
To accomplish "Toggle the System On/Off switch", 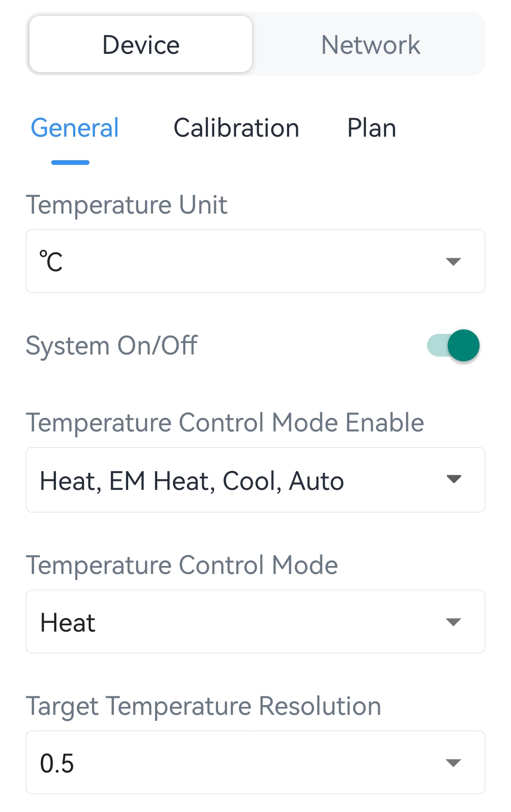I will tap(454, 345).
